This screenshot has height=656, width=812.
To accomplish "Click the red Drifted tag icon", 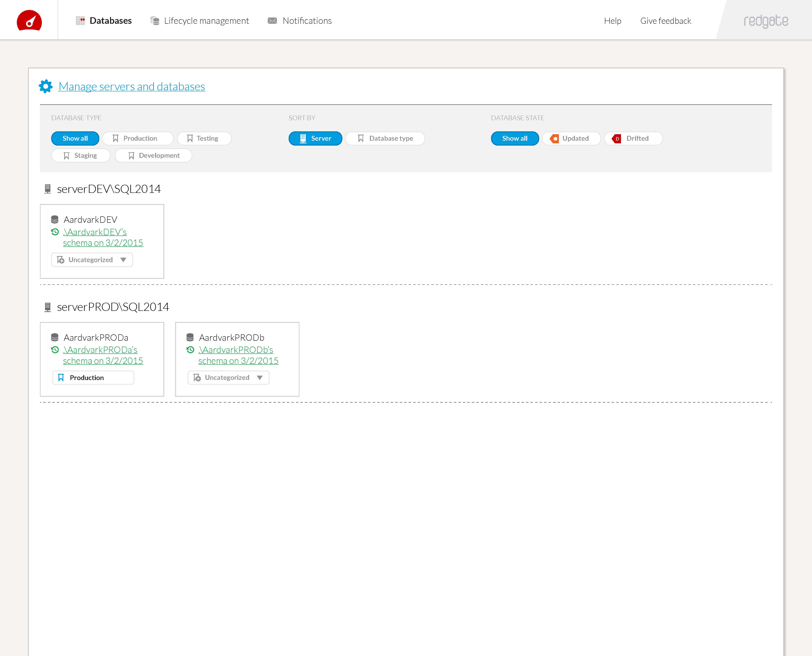I will [x=616, y=139].
